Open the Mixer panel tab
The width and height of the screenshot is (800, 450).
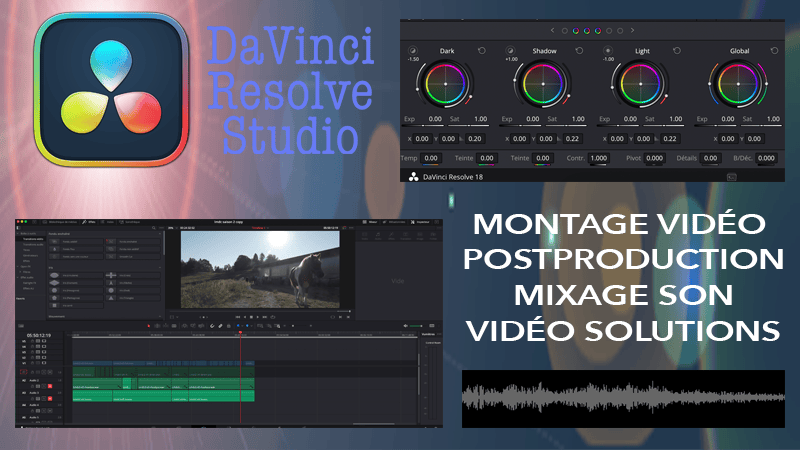pos(372,222)
